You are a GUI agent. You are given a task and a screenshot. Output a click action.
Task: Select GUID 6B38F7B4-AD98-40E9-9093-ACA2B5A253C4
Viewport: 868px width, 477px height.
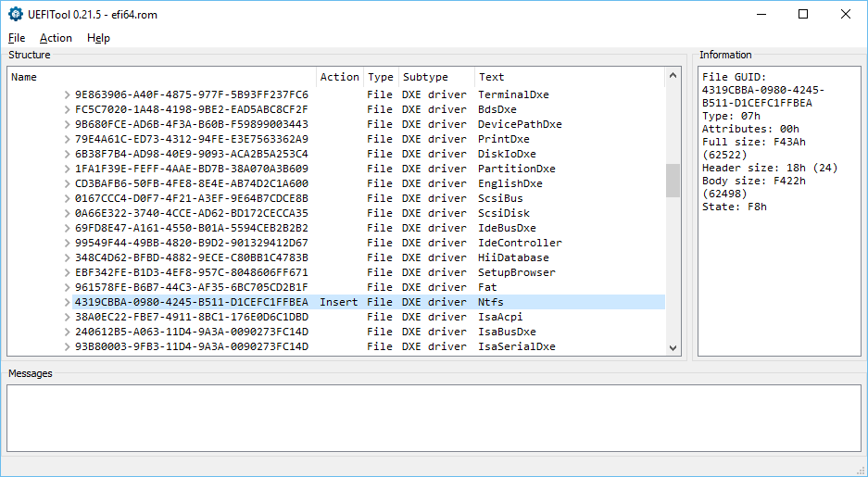coord(192,154)
